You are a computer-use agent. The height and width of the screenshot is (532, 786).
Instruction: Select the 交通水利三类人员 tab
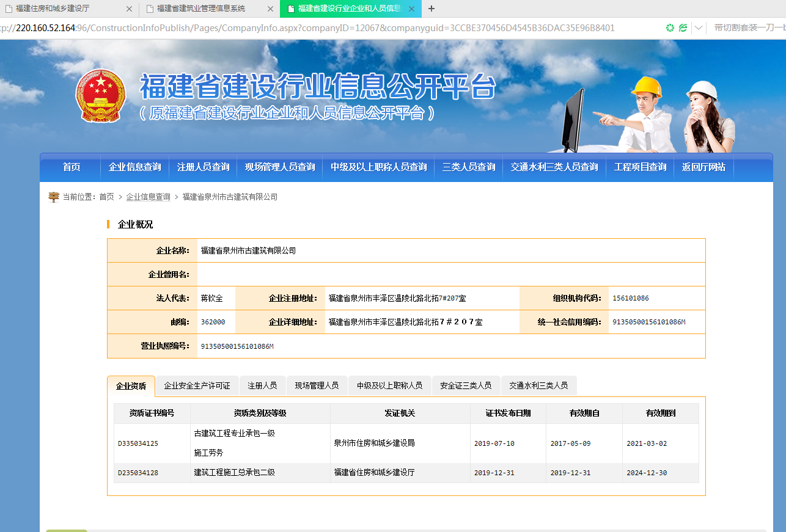tap(538, 385)
